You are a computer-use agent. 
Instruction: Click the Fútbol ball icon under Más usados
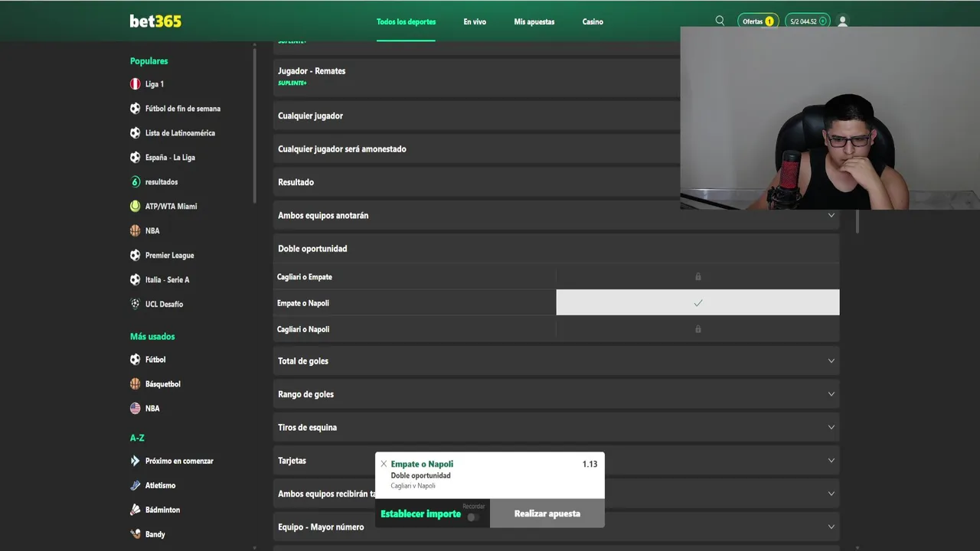(136, 360)
